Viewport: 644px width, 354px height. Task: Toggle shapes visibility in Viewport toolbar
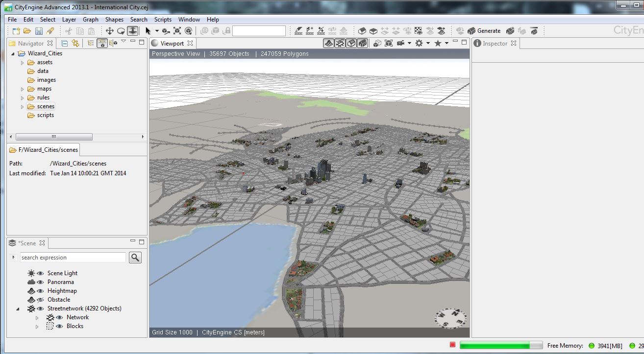(351, 43)
